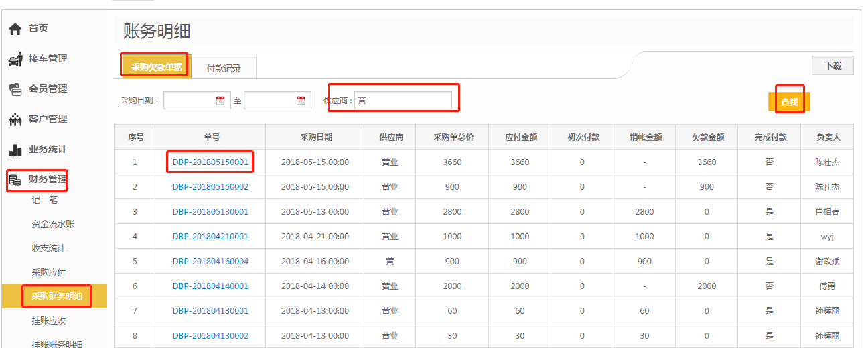The height and width of the screenshot is (348, 868).
Task: Open order link DBP-201805150001
Action: pyautogui.click(x=210, y=162)
